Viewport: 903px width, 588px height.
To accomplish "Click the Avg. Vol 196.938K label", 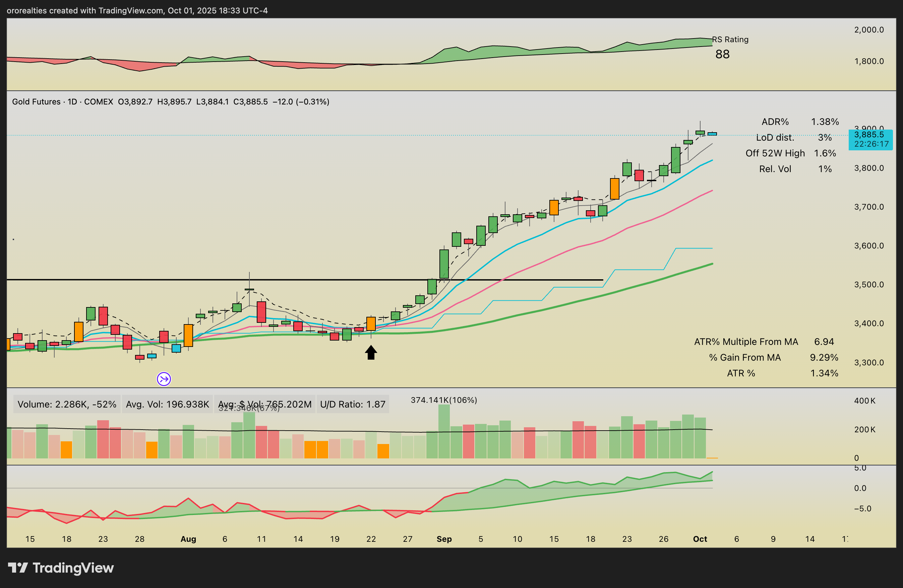I will [167, 404].
